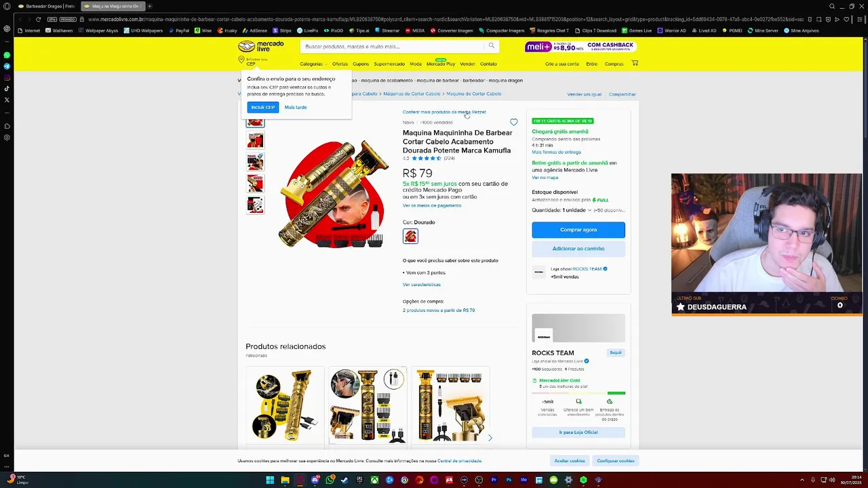868x488 pixels.
Task: Open the Quantidade 1 unidade dropdown
Action: [561, 210]
